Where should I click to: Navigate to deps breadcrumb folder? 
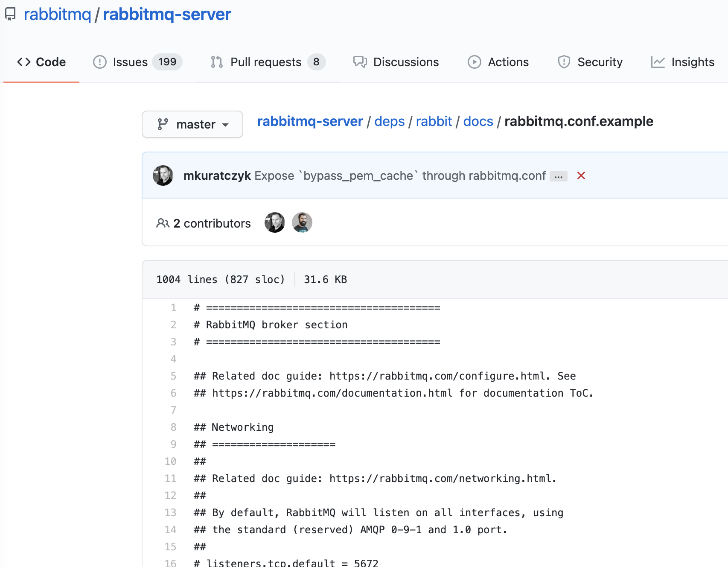point(389,121)
